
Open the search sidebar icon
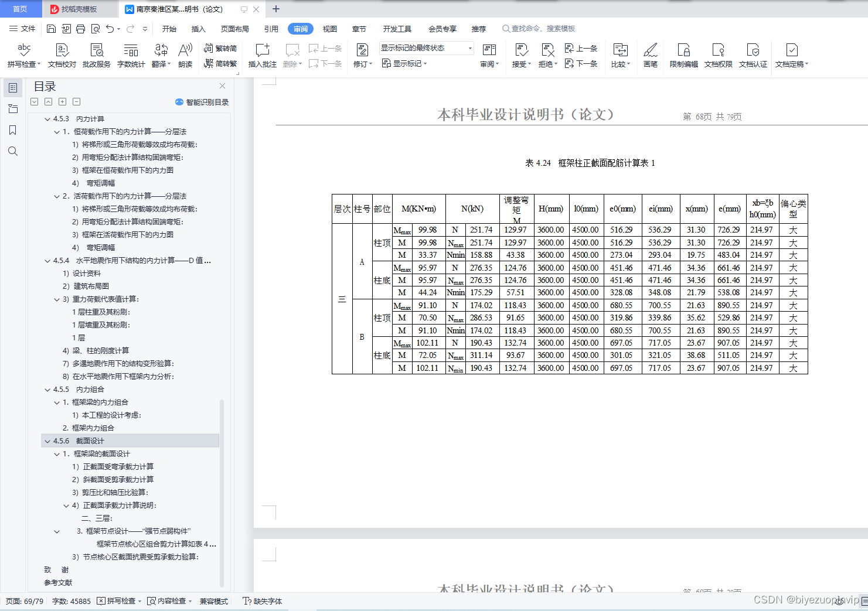coord(13,151)
